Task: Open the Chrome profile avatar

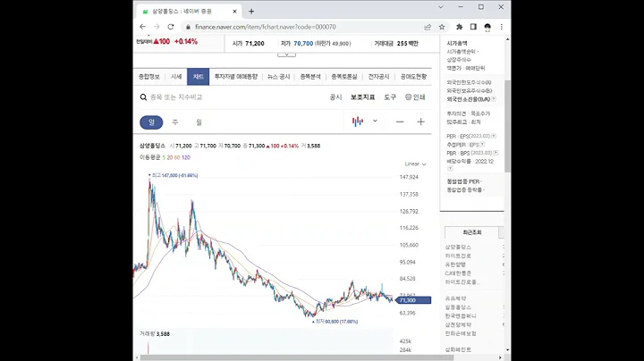Action: click(487, 27)
